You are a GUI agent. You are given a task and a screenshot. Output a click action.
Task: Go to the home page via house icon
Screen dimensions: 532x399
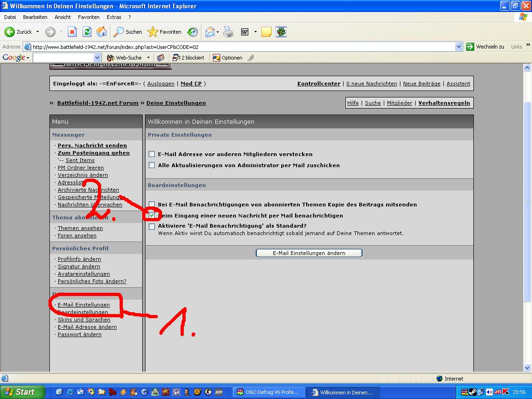(102, 32)
